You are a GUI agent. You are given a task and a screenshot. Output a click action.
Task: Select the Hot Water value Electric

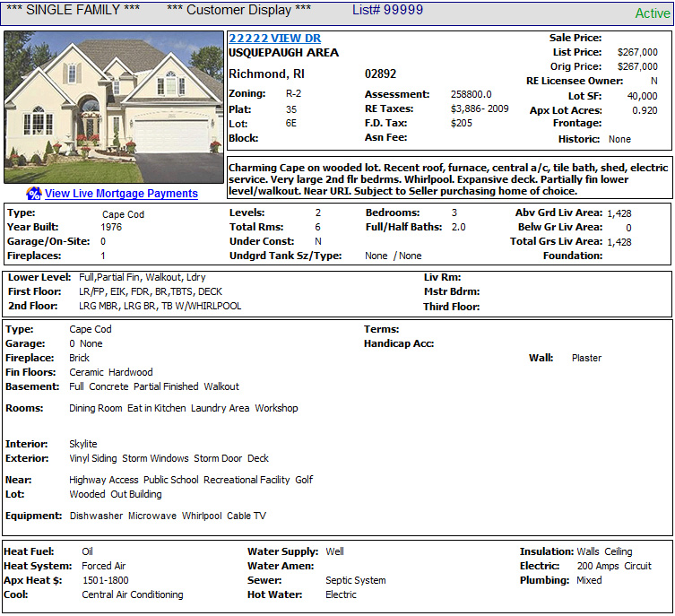click(341, 594)
